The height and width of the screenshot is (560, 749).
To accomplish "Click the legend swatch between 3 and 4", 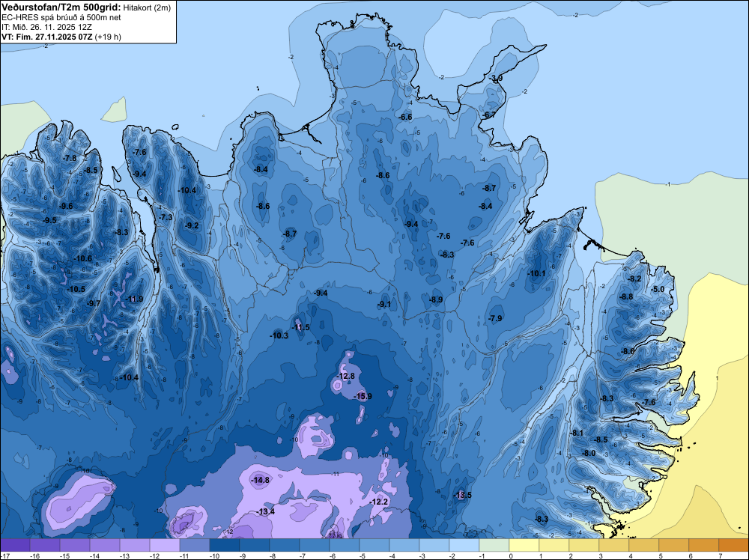I will pyautogui.click(x=614, y=545).
